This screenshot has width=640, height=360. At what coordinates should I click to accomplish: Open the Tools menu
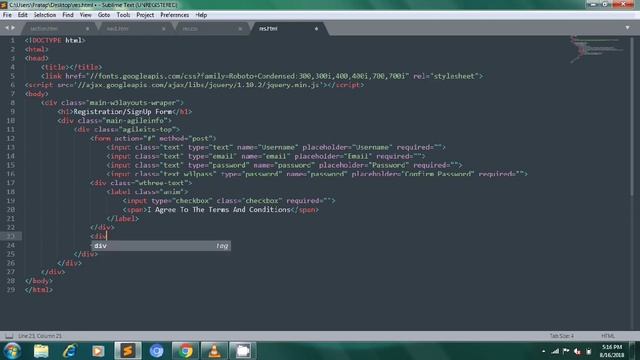click(123, 15)
